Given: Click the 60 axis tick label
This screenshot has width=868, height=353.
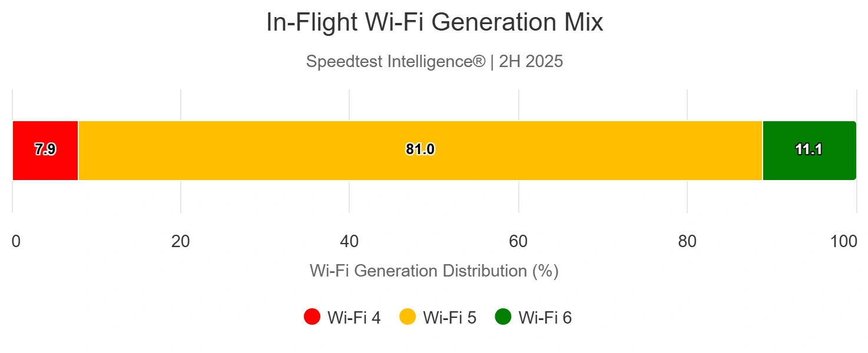Looking at the screenshot, I should coord(518,242).
